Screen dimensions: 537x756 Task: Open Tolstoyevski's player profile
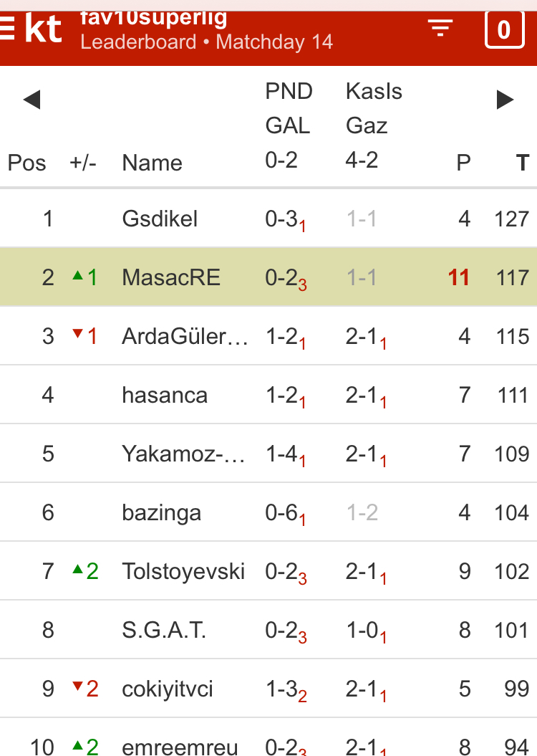(x=183, y=571)
